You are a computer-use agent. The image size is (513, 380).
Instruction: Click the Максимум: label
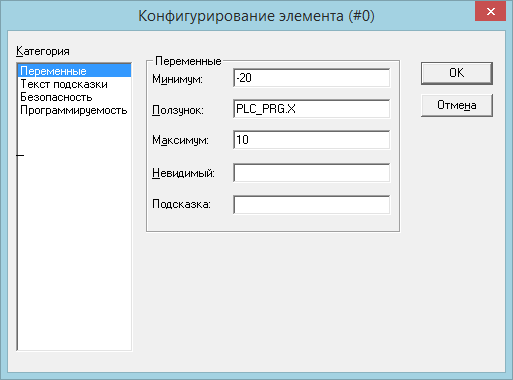click(x=180, y=140)
